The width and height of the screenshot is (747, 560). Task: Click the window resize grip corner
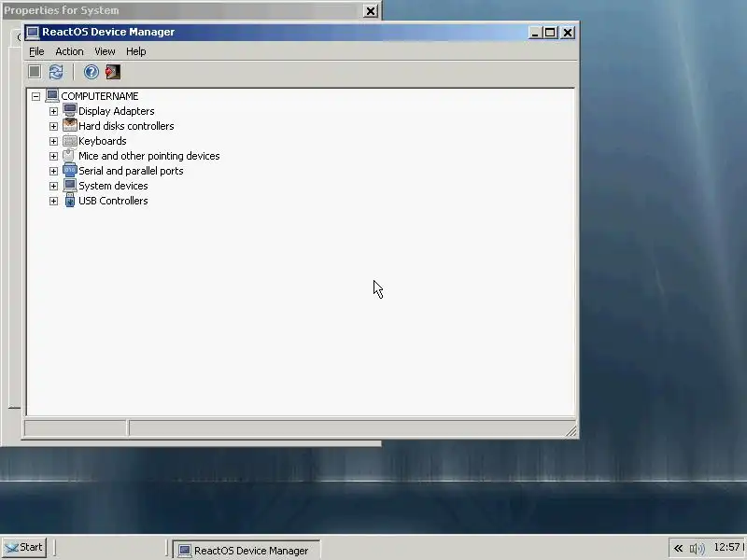(x=571, y=430)
